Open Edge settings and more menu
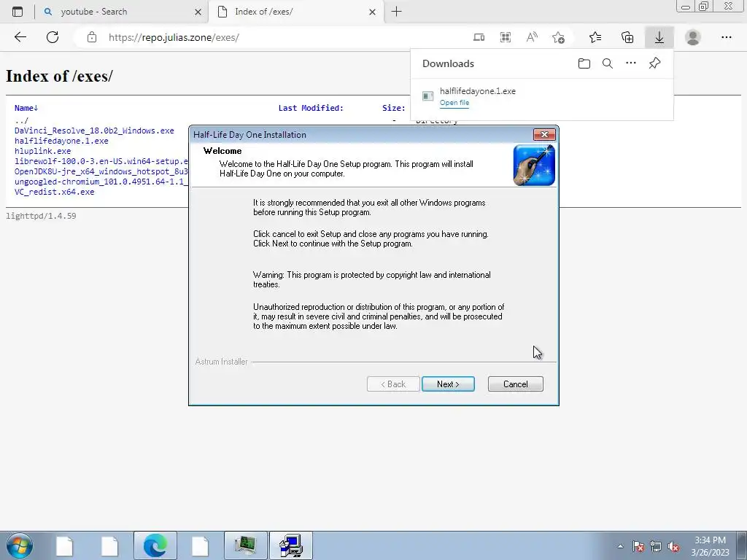The height and width of the screenshot is (560, 747). [x=726, y=37]
